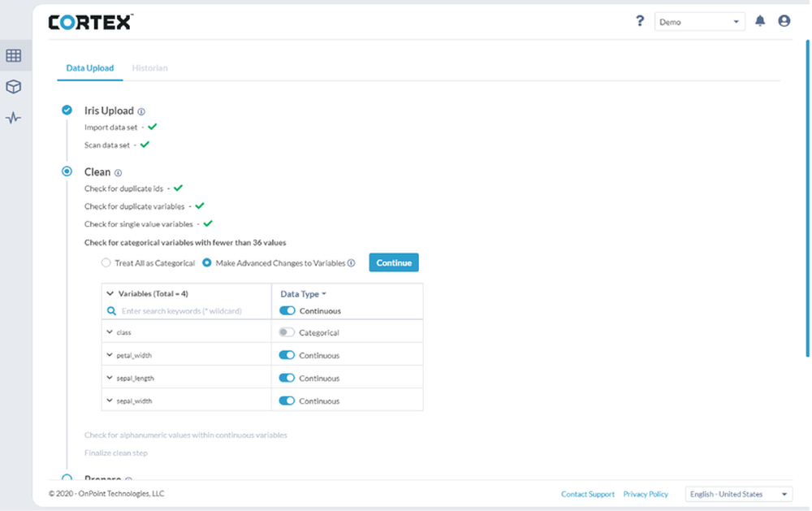The width and height of the screenshot is (812, 511).
Task: Toggle the class variable Categorical switch
Action: pos(287,332)
